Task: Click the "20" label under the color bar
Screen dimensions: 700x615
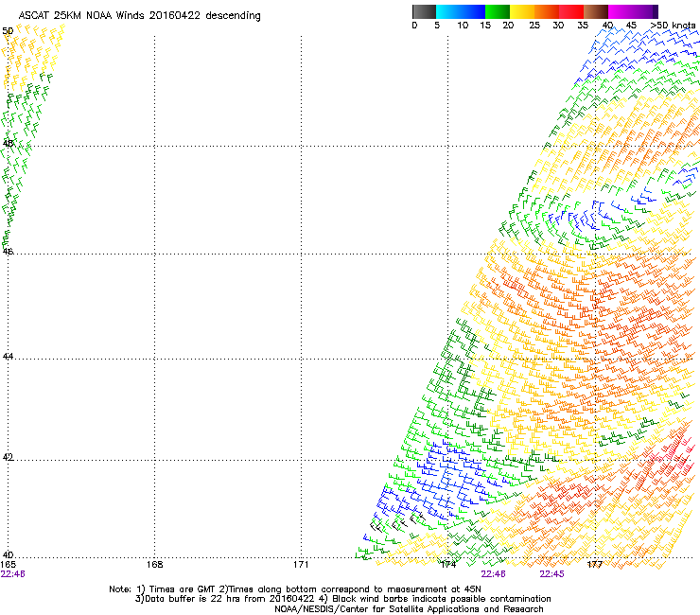Action: tap(508, 25)
